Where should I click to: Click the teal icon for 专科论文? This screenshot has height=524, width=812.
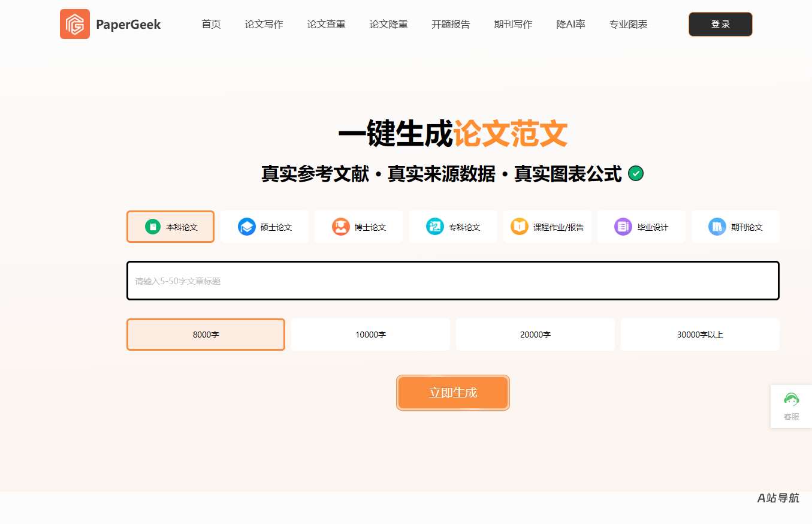[435, 227]
